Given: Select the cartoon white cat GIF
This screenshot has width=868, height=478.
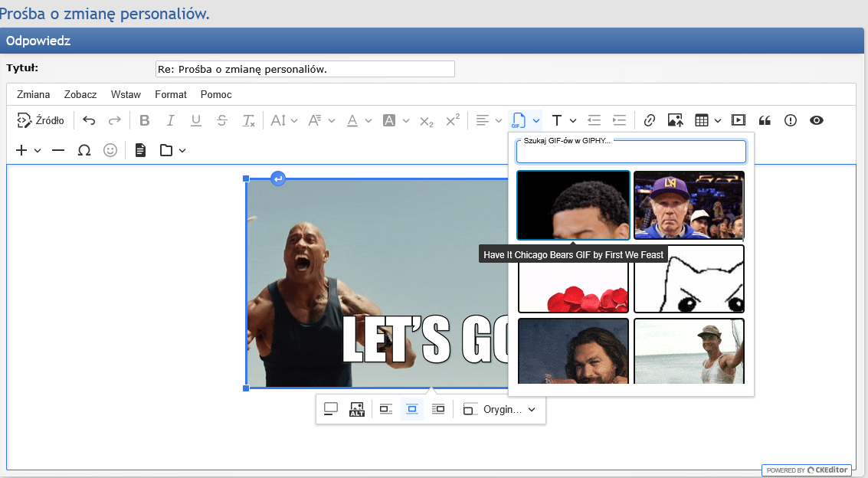Looking at the screenshot, I should coord(689,279).
